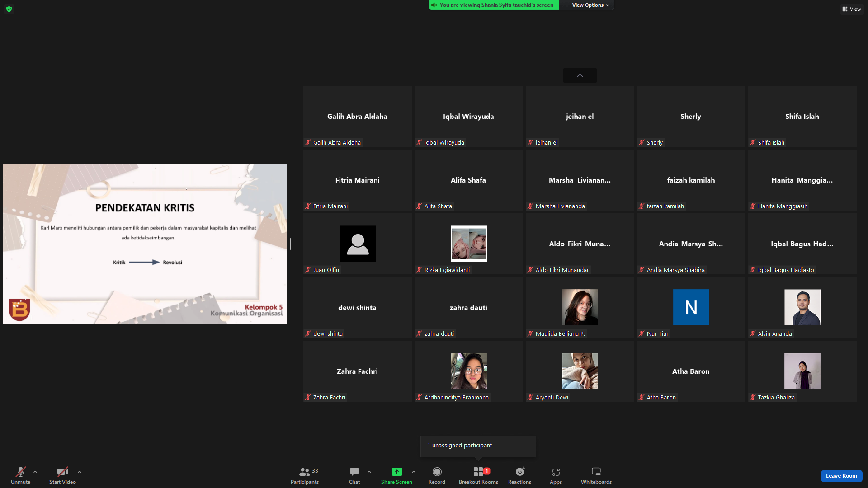Select Hanita Manggiasih's video tile
The height and width of the screenshot is (488, 868).
click(x=802, y=180)
